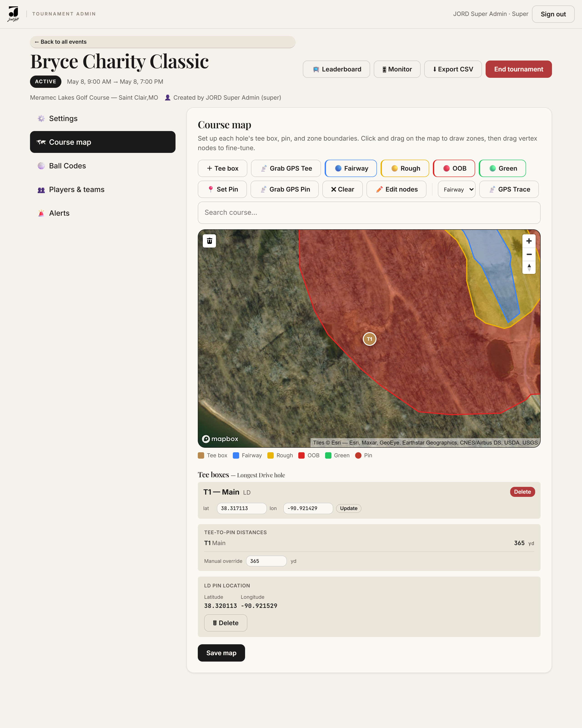The height and width of the screenshot is (728, 582).
Task: Activate the Tee box placement tool
Action: tap(222, 168)
